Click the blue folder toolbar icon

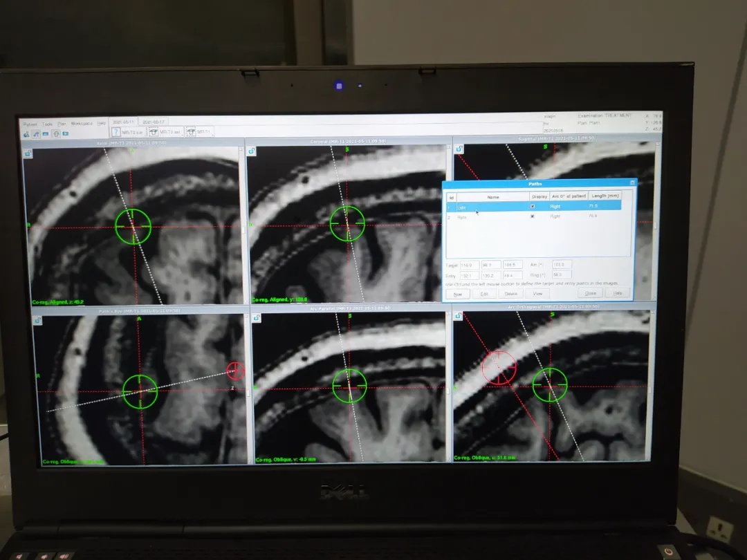tap(65, 133)
